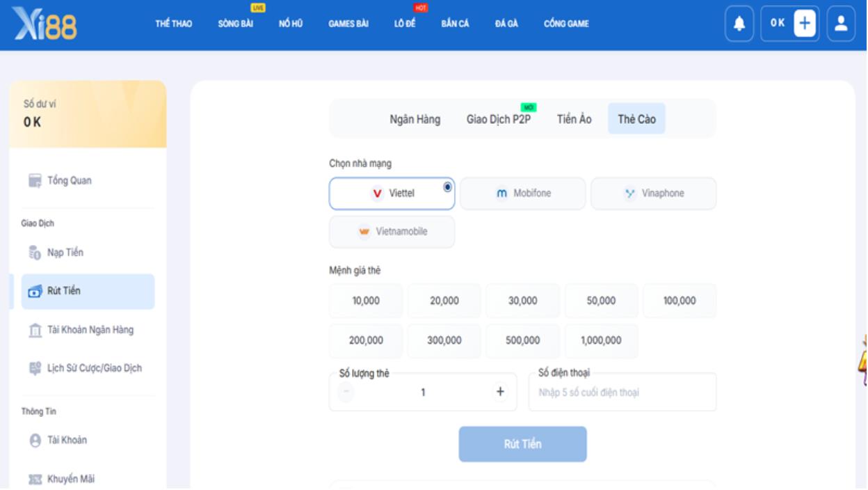The height and width of the screenshot is (490, 868).
Task: Open THỂ THAO menu
Action: click(175, 24)
